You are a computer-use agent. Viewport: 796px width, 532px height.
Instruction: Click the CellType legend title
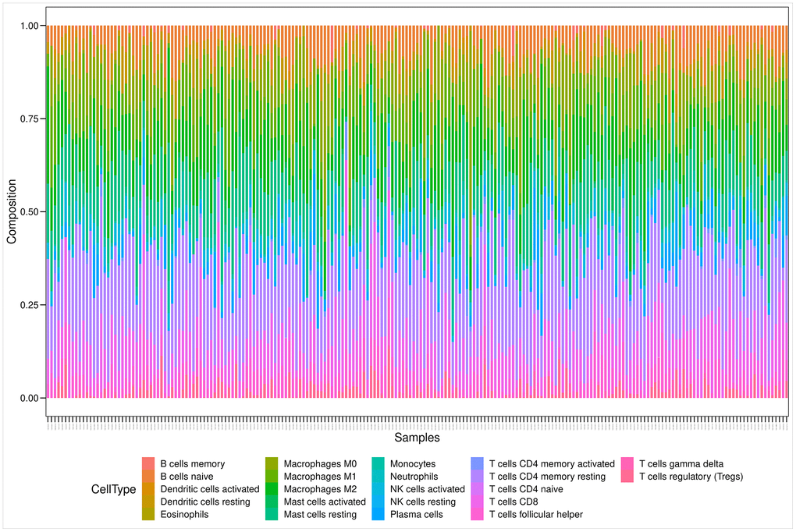114,489
